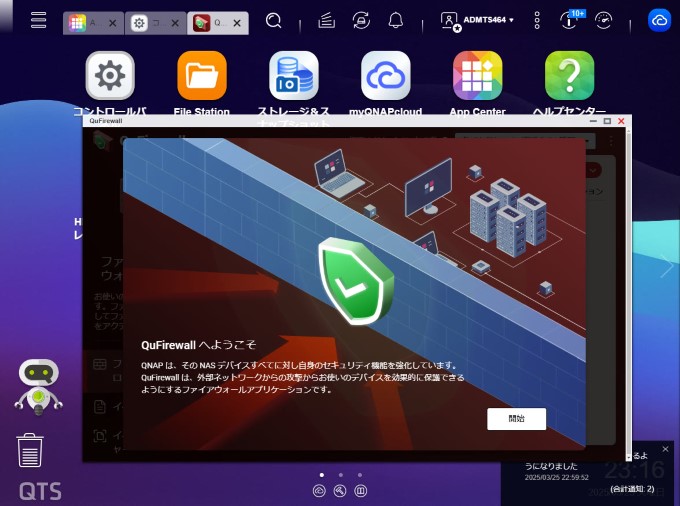Open the ADMTS464 user account icon

[x=450, y=21]
